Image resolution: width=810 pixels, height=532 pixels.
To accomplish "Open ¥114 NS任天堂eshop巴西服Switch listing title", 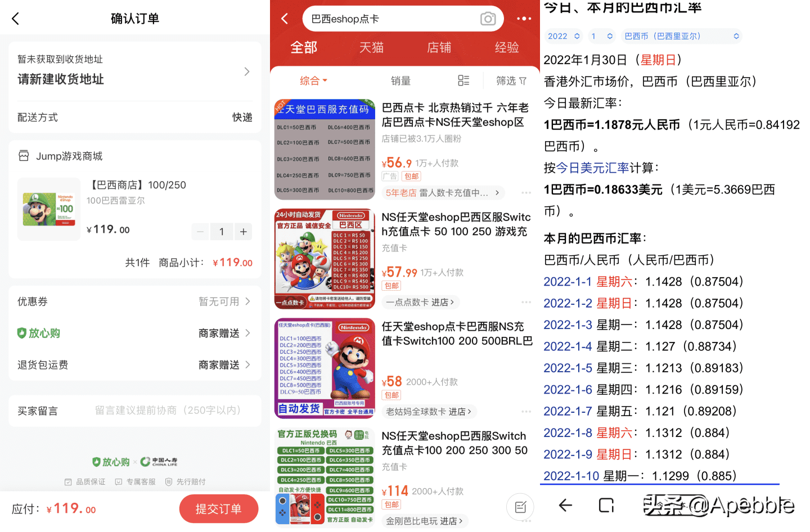I will [x=454, y=443].
